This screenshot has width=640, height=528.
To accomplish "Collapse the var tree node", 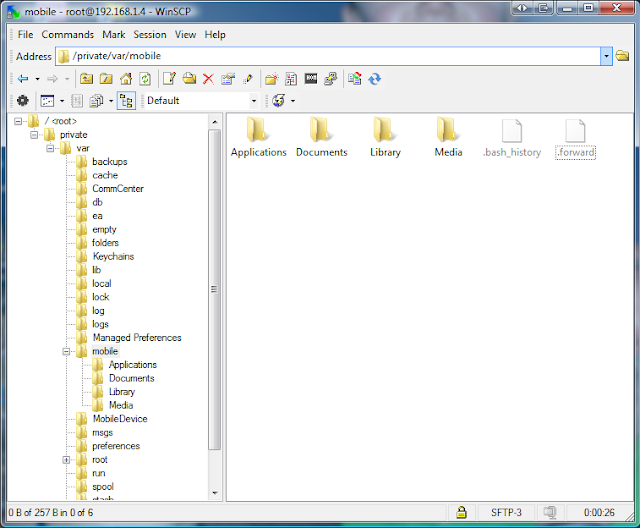I will coord(50,148).
